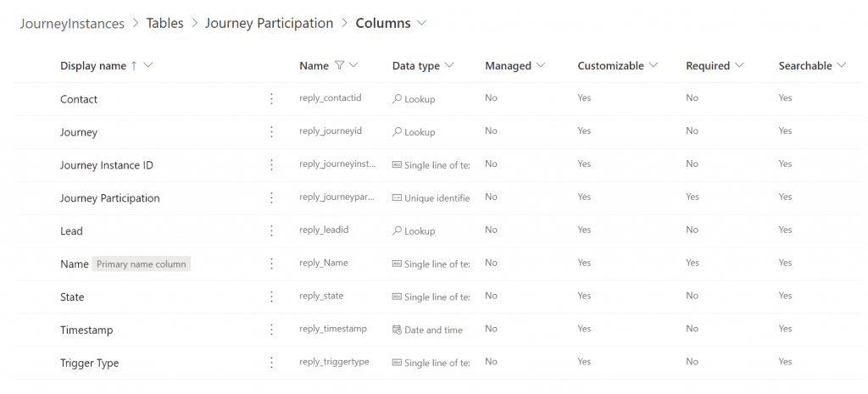Open the Timestamp column entry

point(86,330)
